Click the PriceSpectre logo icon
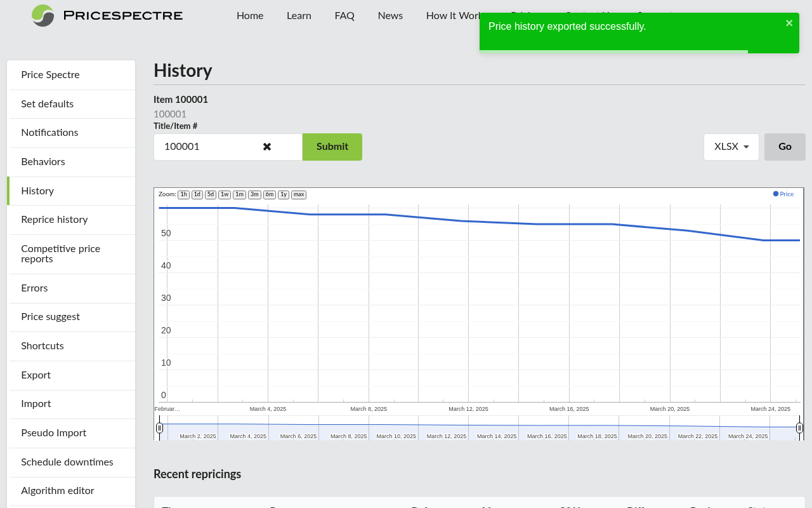The image size is (812, 508). (42, 15)
